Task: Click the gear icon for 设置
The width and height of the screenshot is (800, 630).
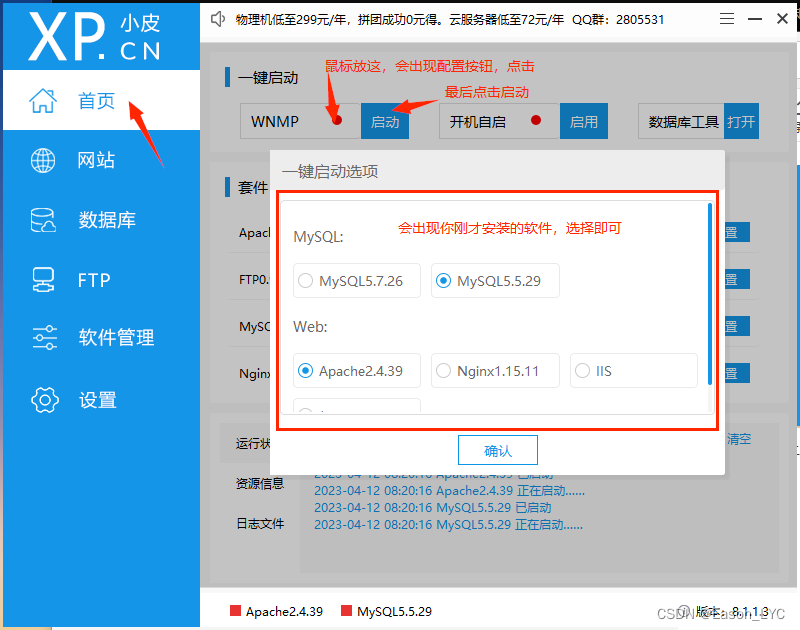Action: tap(44, 400)
